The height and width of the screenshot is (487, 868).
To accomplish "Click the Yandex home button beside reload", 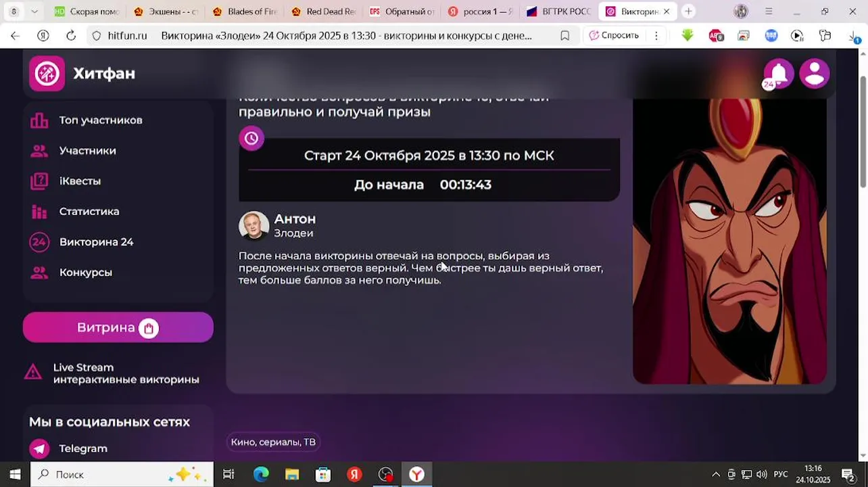I will coord(43,36).
